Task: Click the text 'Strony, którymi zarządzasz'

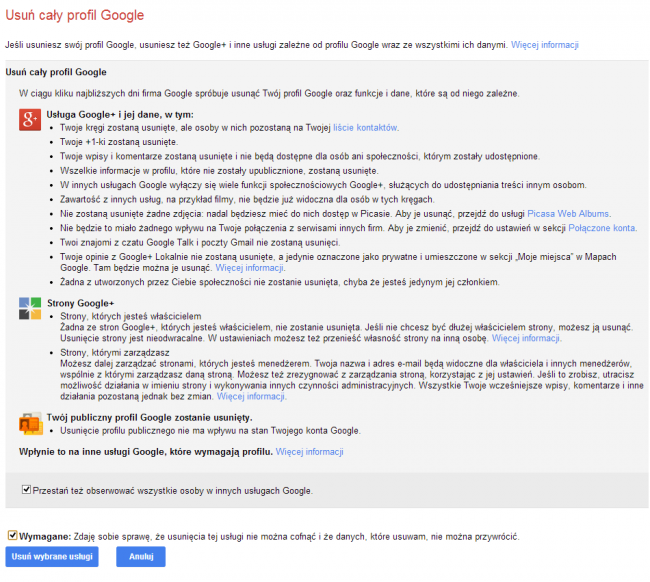Action: (x=115, y=353)
